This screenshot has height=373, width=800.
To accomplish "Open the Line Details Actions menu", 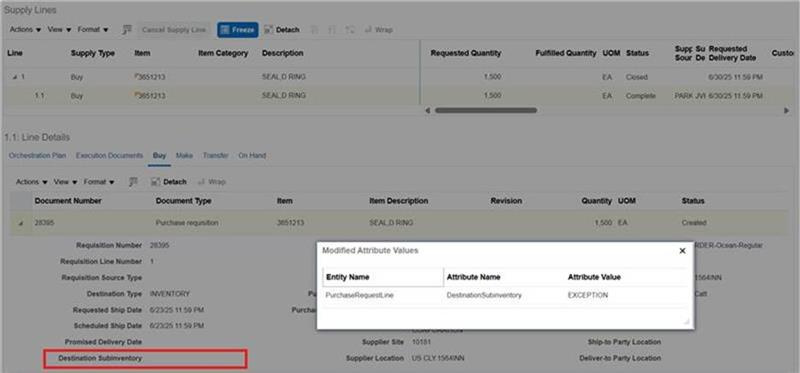I will (x=32, y=182).
